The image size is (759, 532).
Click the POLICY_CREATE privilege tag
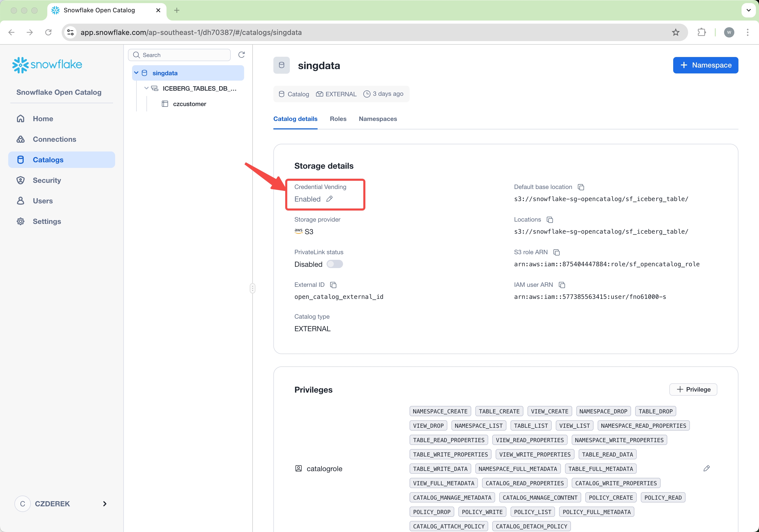610,498
